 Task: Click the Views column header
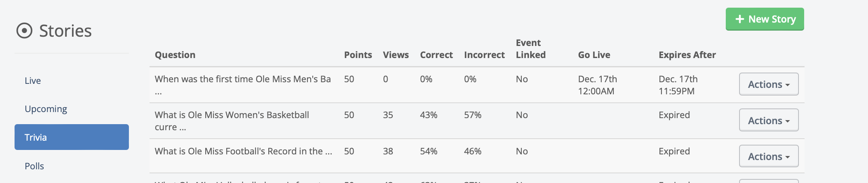tap(396, 55)
